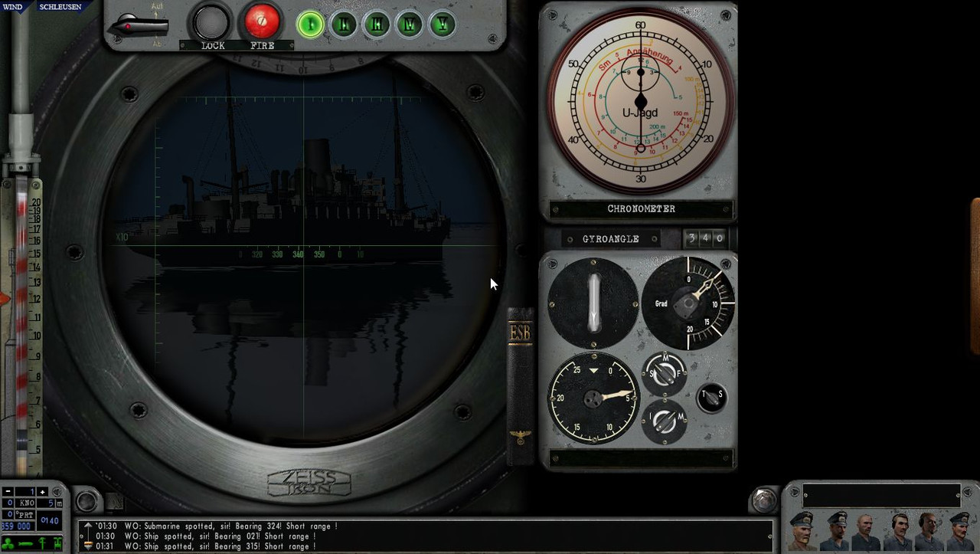Click the green periscope status icon
The height and width of the screenshot is (554, 980).
click(41, 543)
